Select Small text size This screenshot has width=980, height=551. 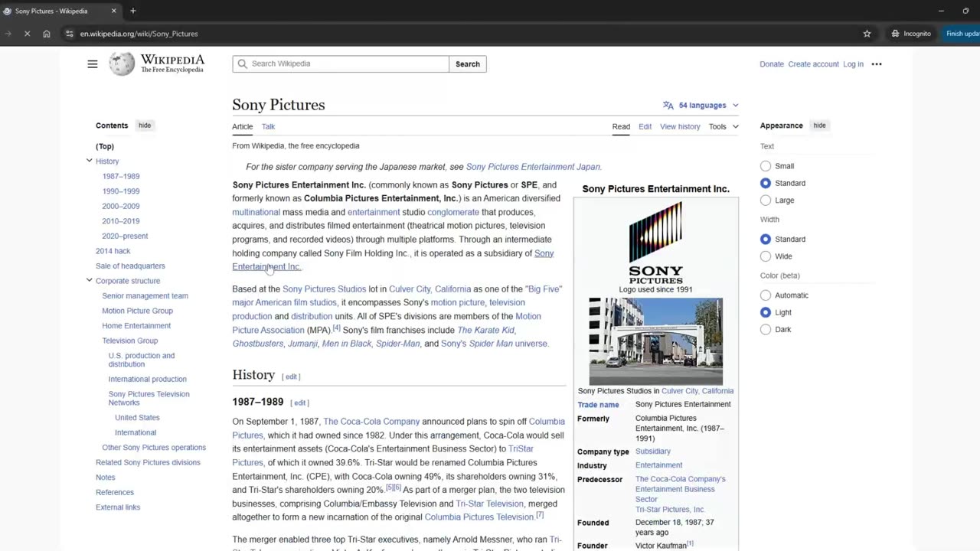click(766, 166)
